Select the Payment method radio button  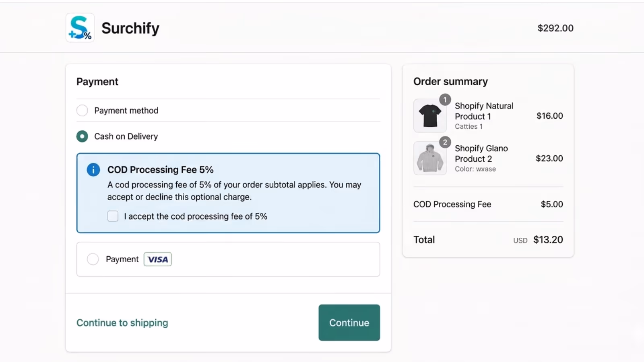tap(82, 111)
